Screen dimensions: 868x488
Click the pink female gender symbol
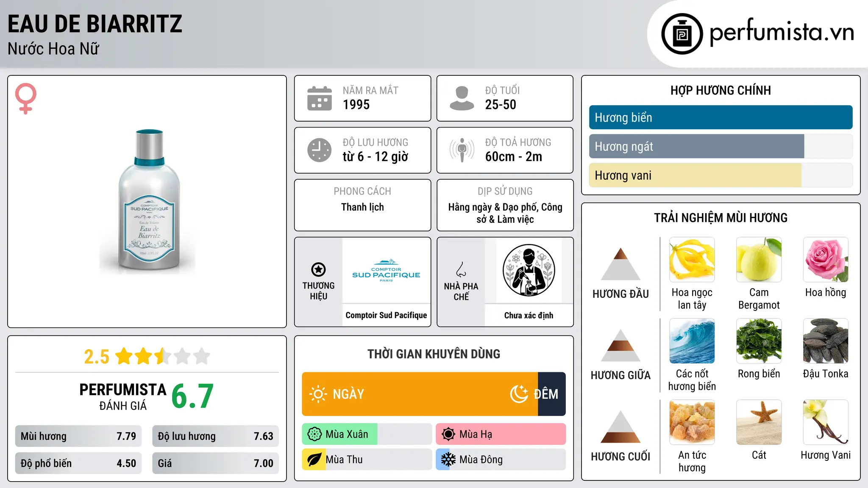pyautogui.click(x=26, y=98)
